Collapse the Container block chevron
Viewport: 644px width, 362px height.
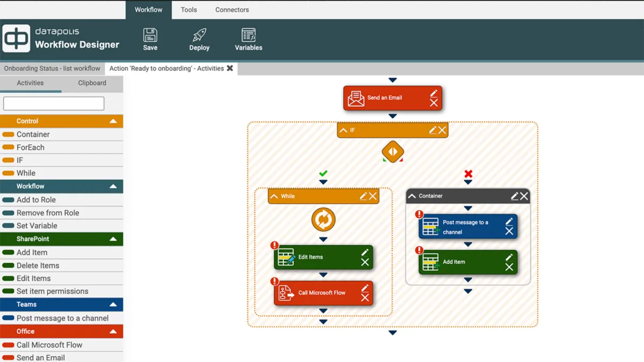[412, 196]
